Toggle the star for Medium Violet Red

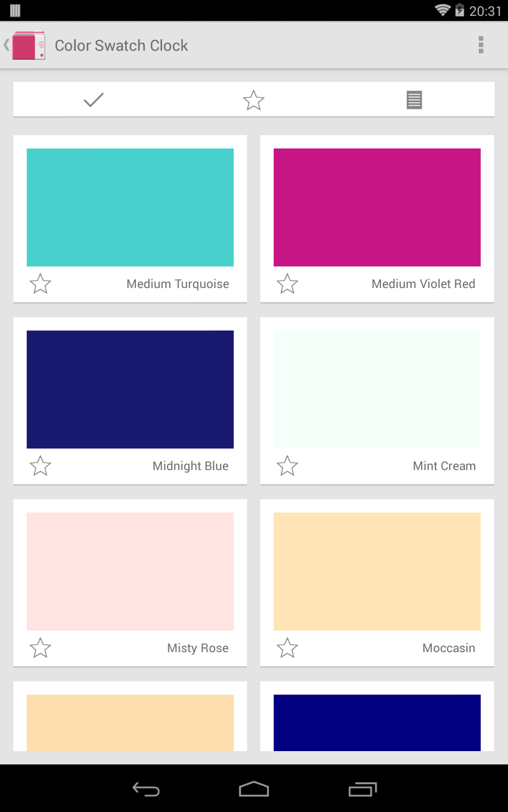tap(288, 284)
